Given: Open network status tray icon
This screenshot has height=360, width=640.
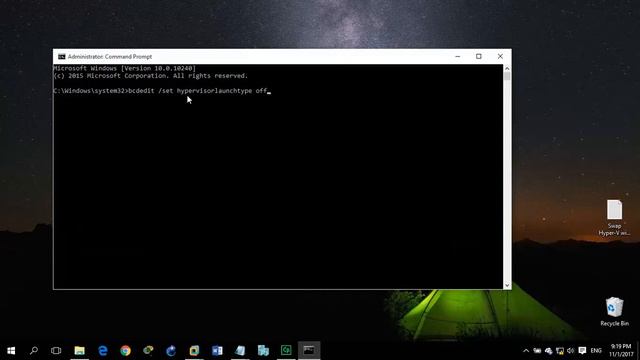Looking at the screenshot, I should coord(560,351).
